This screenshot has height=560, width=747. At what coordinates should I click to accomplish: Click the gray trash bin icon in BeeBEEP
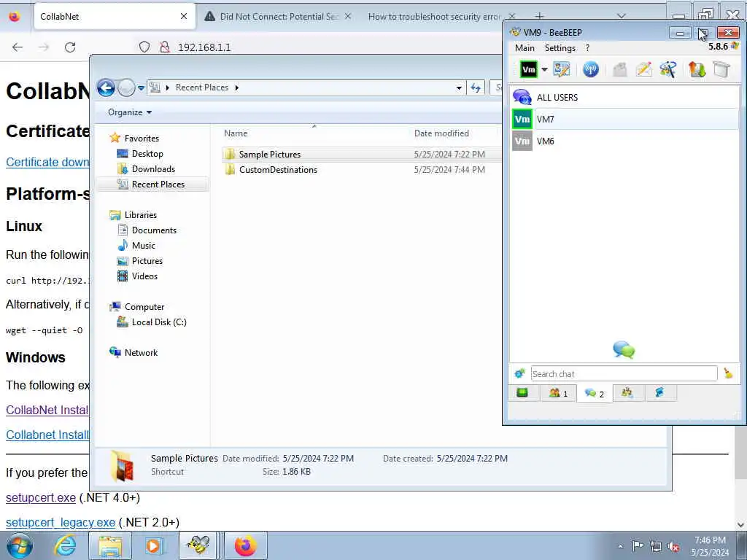pyautogui.click(x=721, y=69)
